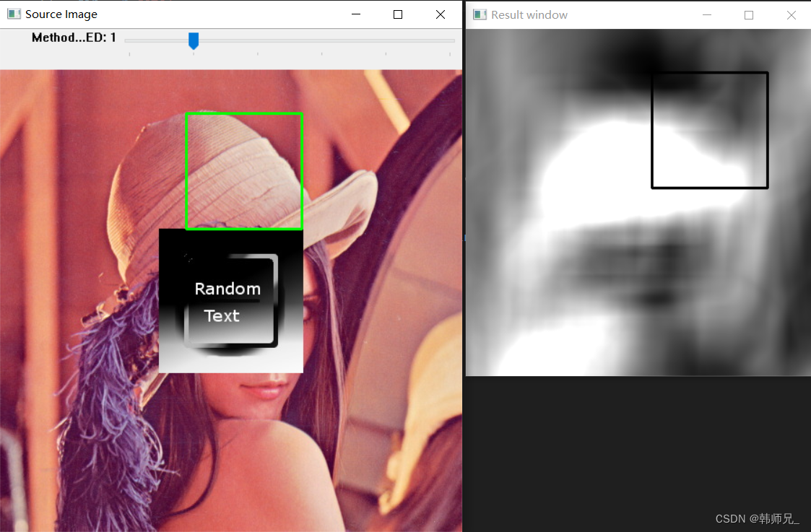Viewport: 811px width, 532px height.
Task: Close the Result window
Action: point(792,14)
